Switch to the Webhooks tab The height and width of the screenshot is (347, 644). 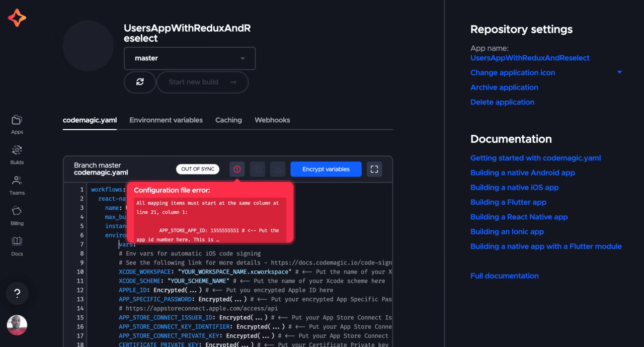272,120
